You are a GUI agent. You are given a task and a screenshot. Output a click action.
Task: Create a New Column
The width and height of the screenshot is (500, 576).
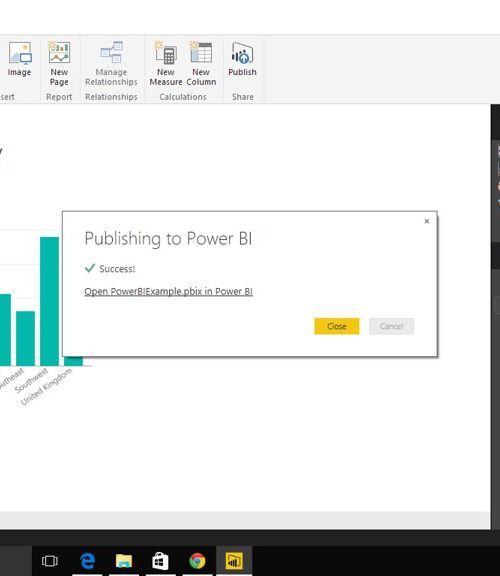(x=201, y=63)
